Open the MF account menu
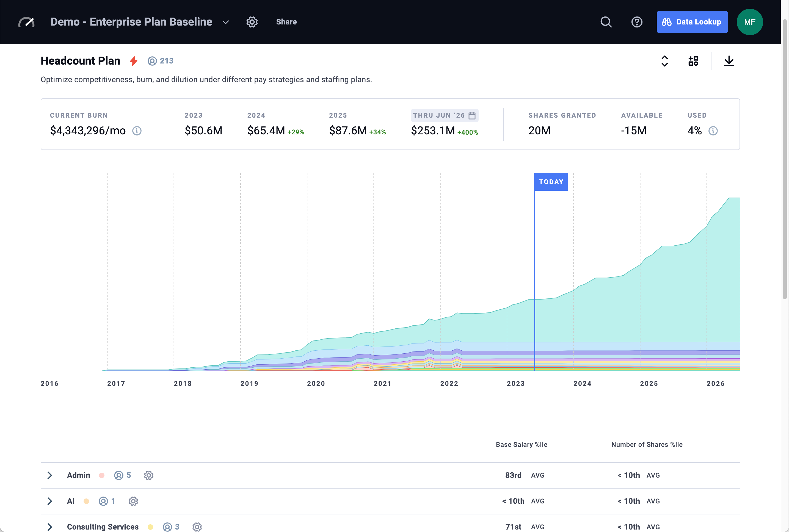This screenshot has height=532, width=789. pyautogui.click(x=749, y=22)
